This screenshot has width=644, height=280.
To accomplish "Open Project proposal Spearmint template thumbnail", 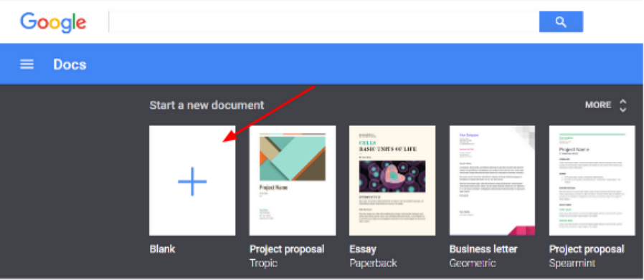I will 592,180.
